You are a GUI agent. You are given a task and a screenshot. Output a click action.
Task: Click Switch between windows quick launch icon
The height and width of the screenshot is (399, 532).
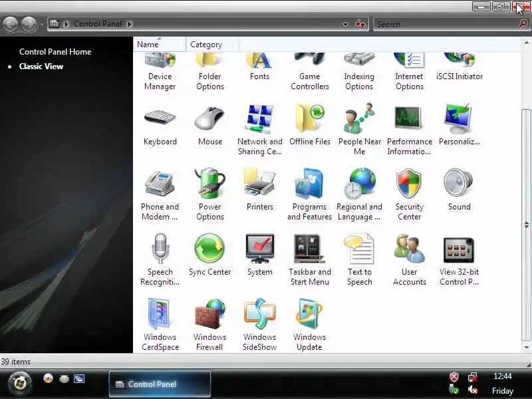click(x=79, y=378)
